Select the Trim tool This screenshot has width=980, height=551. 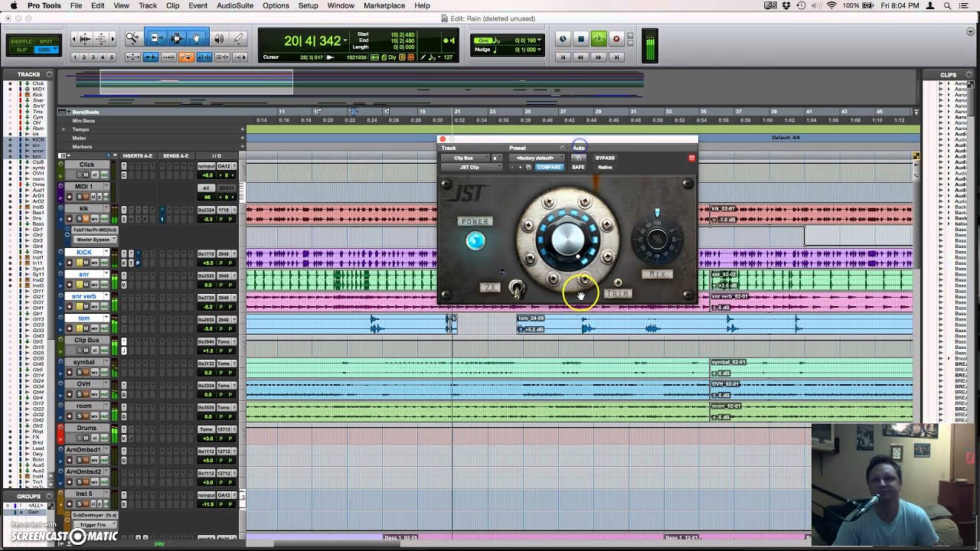(155, 38)
